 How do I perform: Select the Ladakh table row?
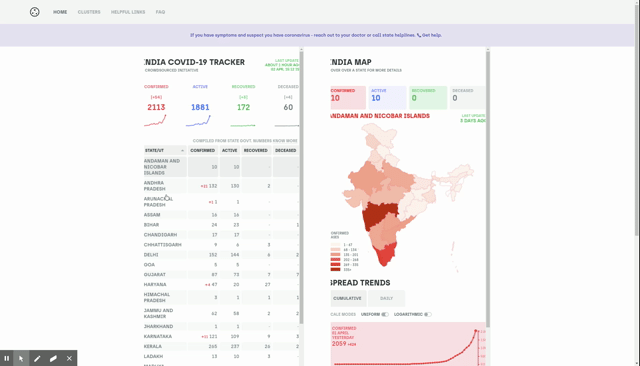click(x=222, y=357)
